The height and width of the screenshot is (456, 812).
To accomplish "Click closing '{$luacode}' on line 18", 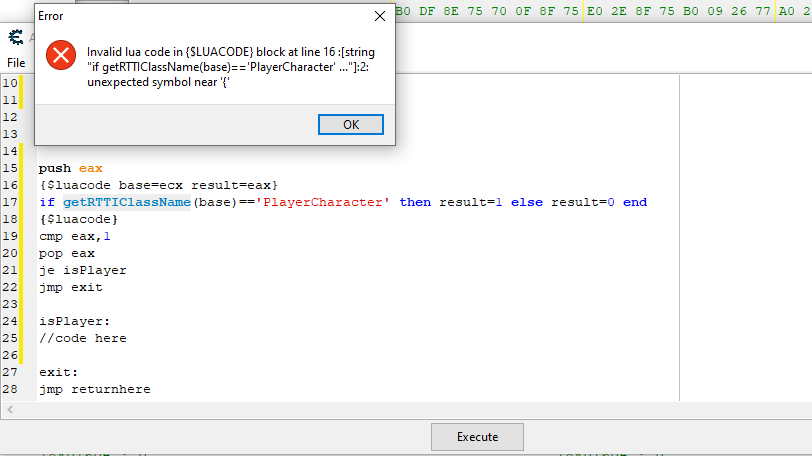I will 79,219.
